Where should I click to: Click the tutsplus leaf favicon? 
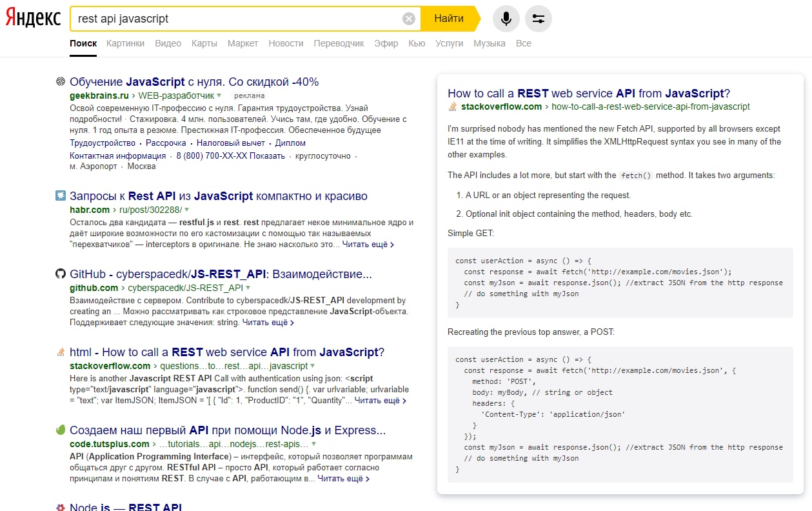[61, 430]
